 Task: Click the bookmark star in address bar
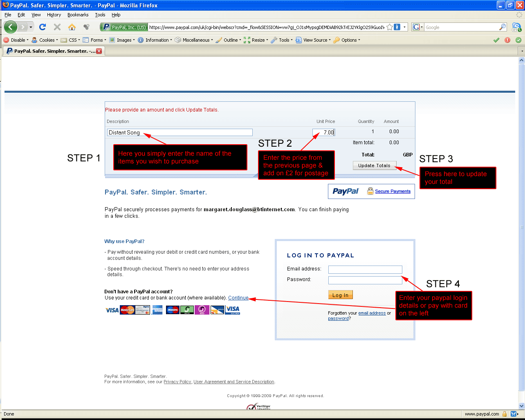(390, 27)
